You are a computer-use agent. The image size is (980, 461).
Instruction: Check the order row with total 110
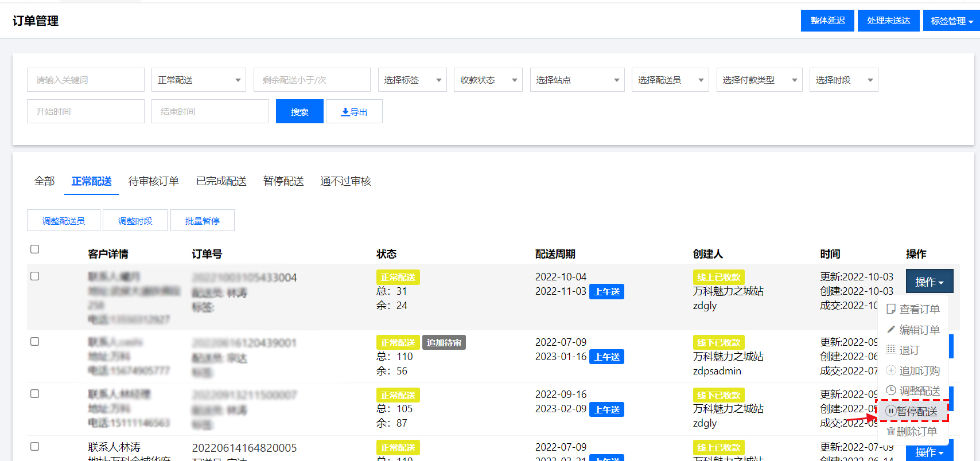(35, 342)
